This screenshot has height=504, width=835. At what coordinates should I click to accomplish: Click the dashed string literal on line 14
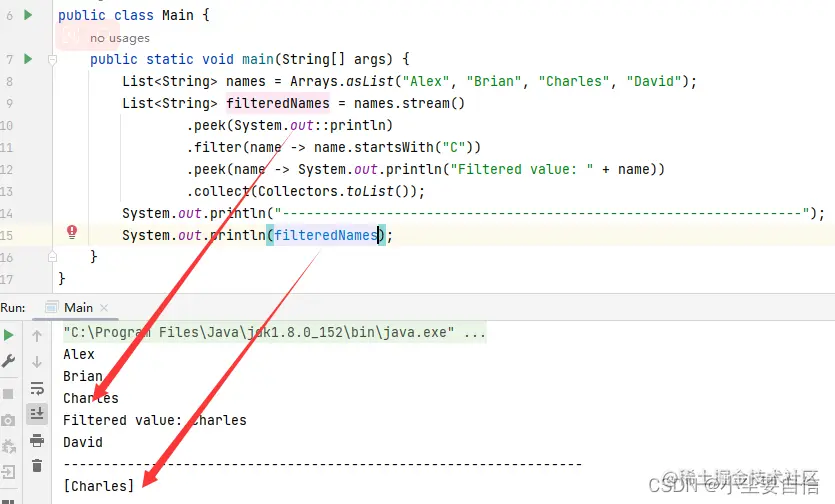[x=542, y=214]
